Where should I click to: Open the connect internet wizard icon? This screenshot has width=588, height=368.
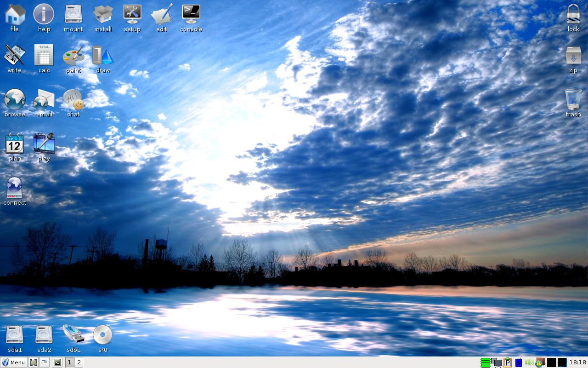click(15, 189)
